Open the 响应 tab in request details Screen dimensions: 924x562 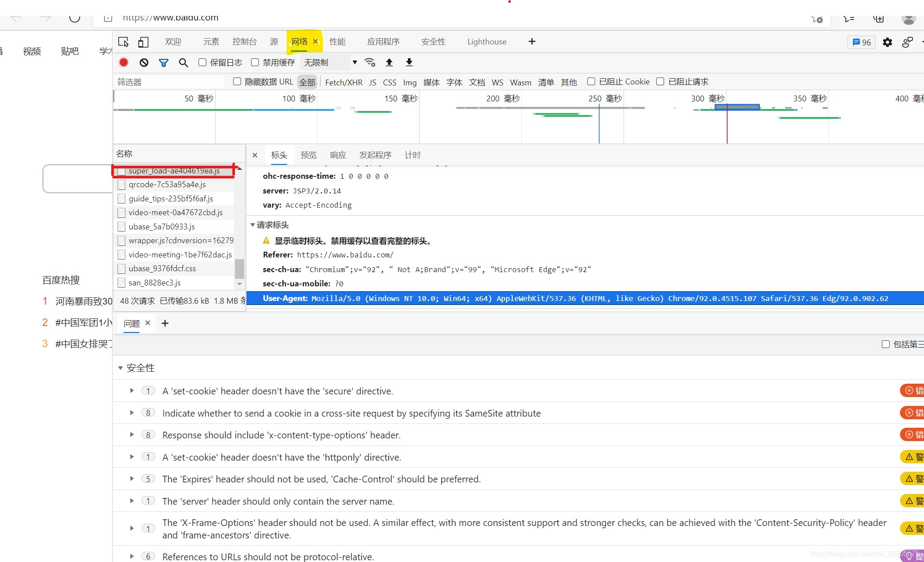pos(338,155)
